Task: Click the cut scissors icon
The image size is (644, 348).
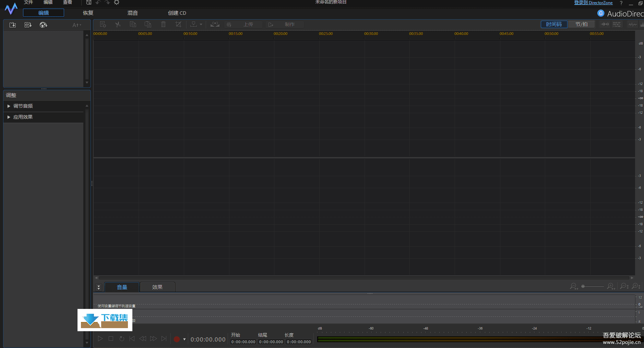Action: point(118,24)
